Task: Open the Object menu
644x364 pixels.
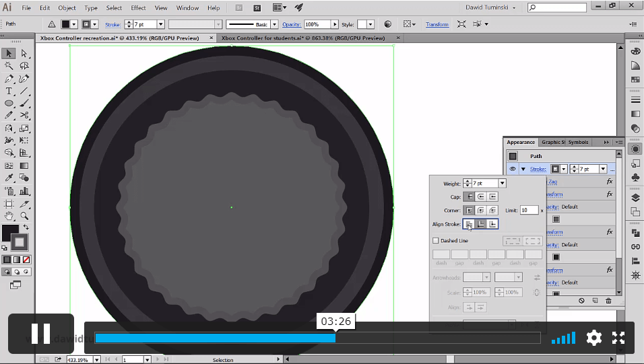Action: point(67,8)
